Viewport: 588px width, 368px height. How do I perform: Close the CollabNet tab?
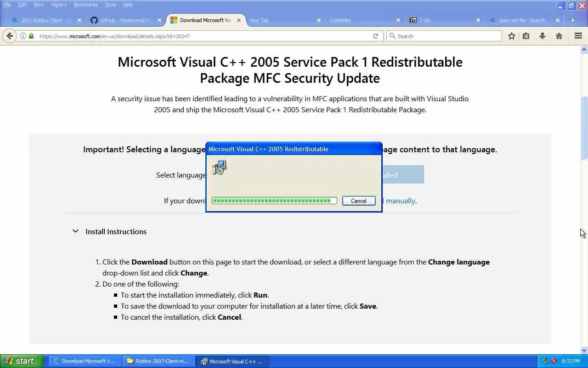tap(398, 20)
